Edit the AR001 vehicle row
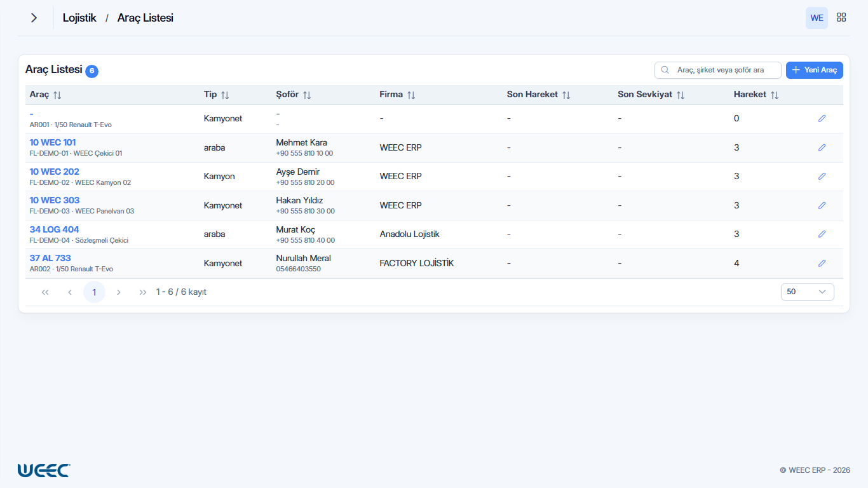Image resolution: width=868 pixels, height=488 pixels. click(822, 118)
